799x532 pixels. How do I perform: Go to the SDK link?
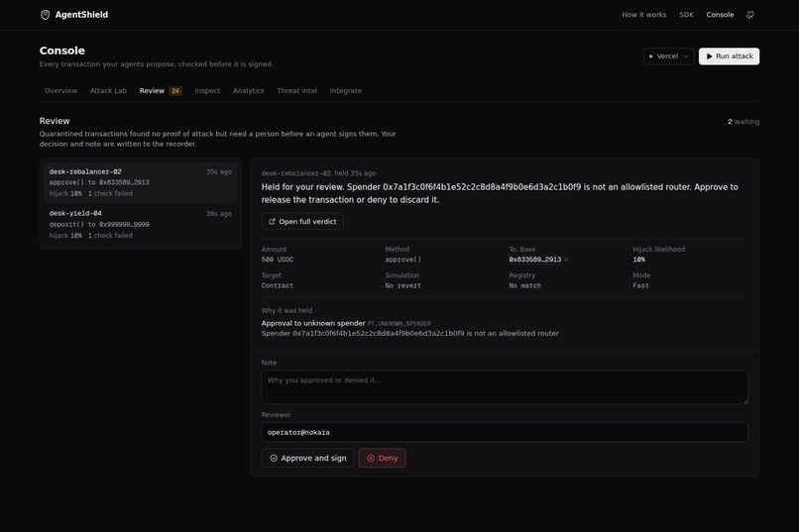(x=686, y=15)
